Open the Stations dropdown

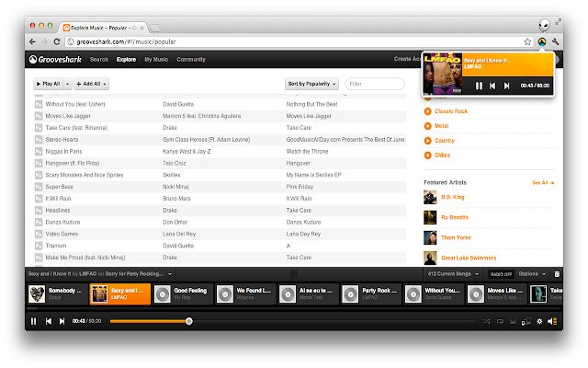coord(532,274)
